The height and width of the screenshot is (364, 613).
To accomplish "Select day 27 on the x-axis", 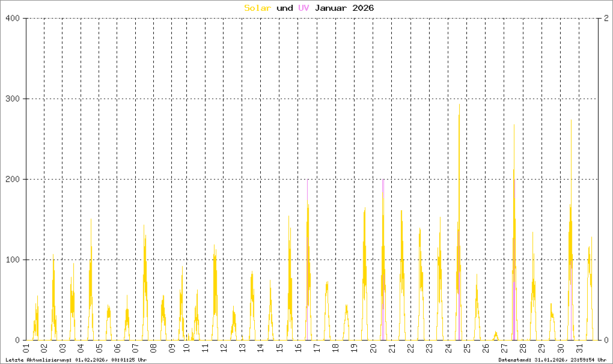I will (504, 348).
